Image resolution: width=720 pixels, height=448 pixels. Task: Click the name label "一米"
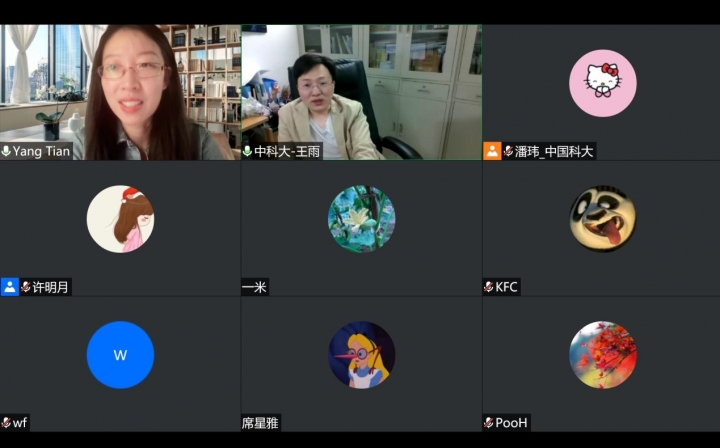(x=254, y=287)
